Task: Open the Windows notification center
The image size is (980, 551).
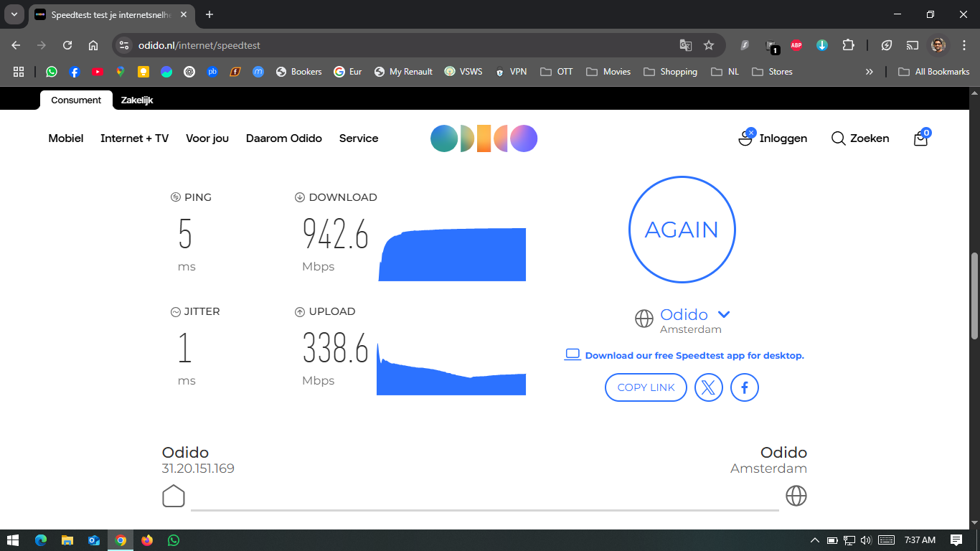Action: click(x=956, y=540)
